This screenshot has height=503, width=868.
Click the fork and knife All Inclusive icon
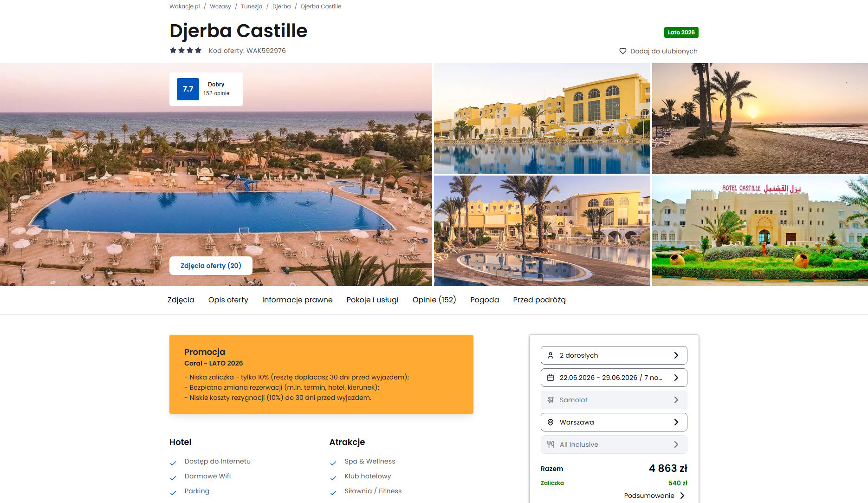point(551,444)
